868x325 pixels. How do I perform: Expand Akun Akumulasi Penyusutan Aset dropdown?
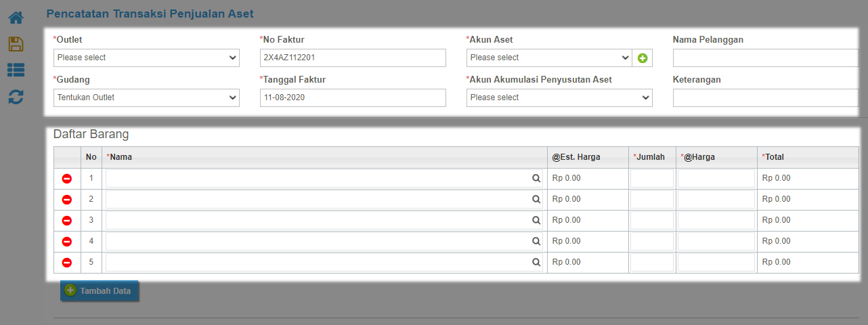(x=559, y=98)
